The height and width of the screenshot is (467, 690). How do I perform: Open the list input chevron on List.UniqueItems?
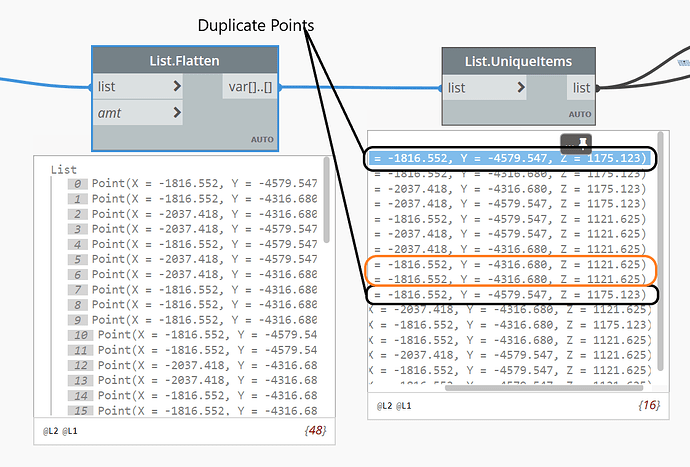521,87
